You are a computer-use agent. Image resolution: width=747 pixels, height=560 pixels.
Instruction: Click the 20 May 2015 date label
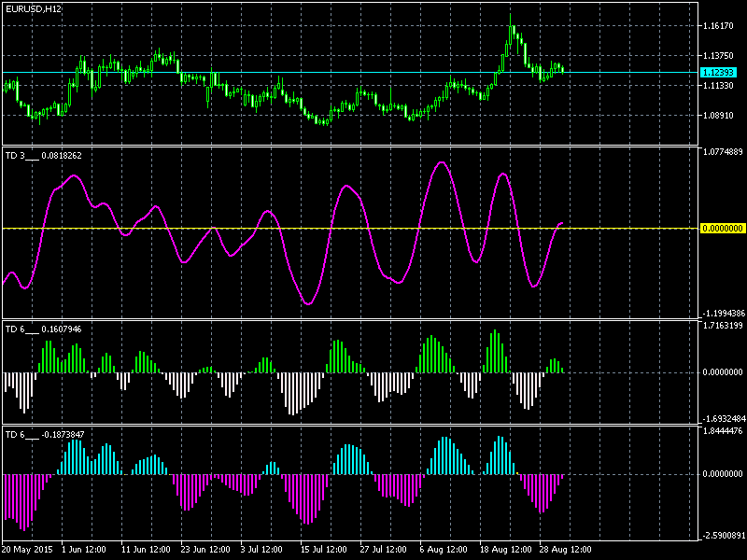pyautogui.click(x=29, y=550)
